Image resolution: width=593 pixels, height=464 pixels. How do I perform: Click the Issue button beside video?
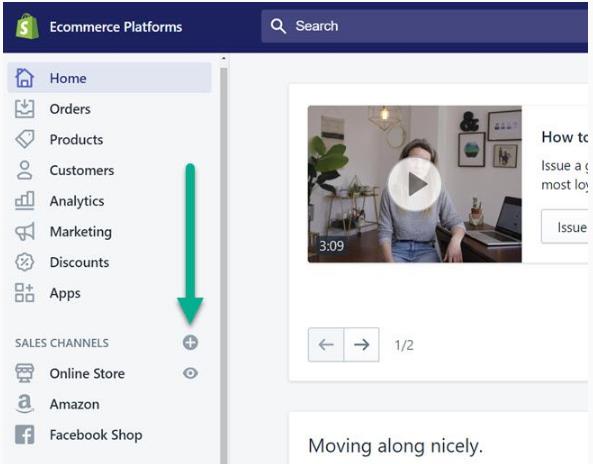(565, 227)
